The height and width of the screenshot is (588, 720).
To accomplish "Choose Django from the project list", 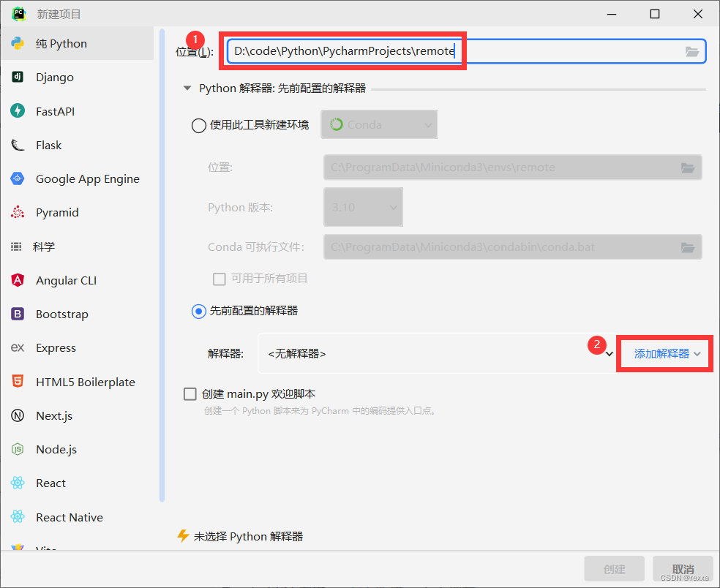I will point(77,77).
